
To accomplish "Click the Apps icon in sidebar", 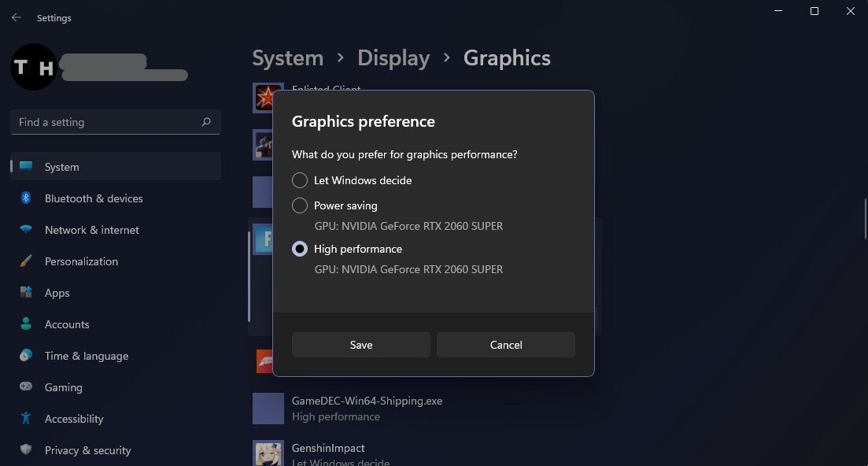I will click(x=26, y=292).
